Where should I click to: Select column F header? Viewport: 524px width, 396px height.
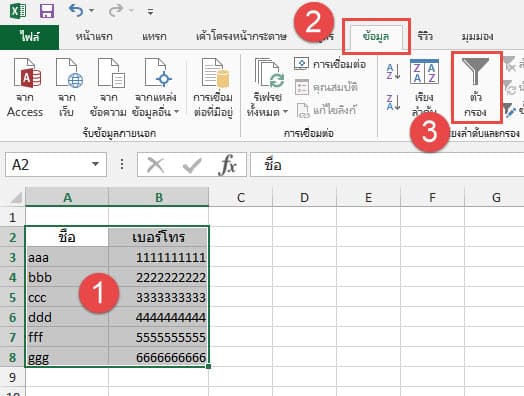pos(432,197)
